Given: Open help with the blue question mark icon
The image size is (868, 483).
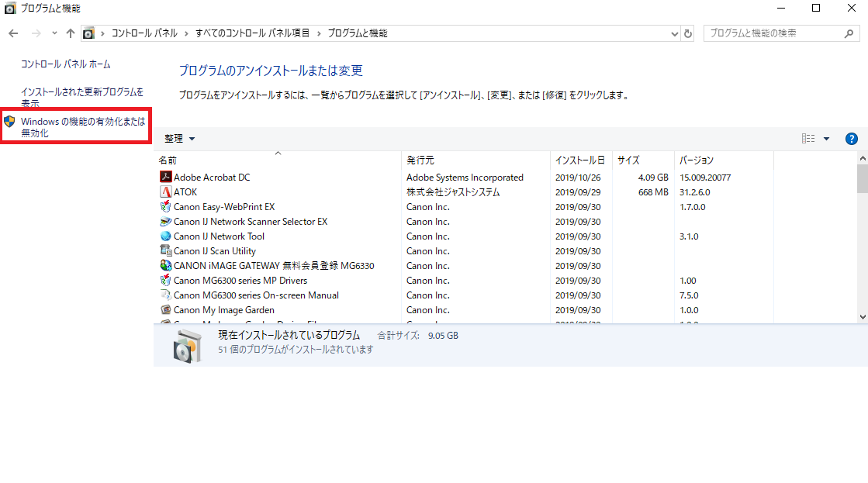Looking at the screenshot, I should [852, 139].
